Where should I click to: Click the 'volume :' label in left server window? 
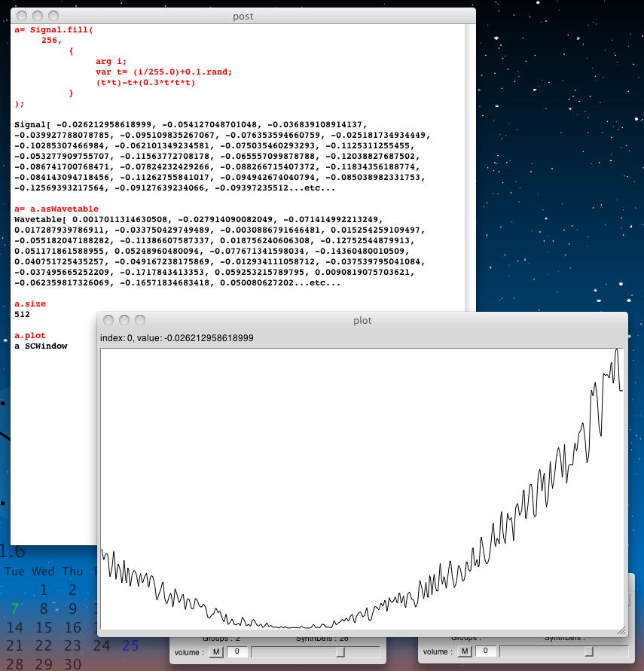pyautogui.click(x=189, y=652)
